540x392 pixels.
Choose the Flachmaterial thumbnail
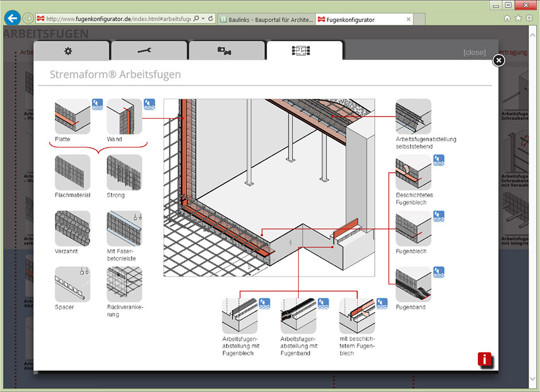pos(72,172)
